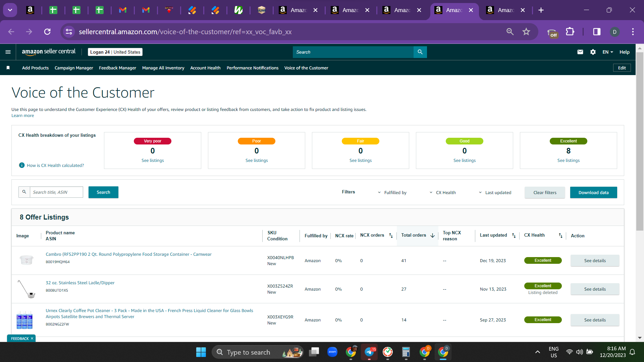See listings under Poor
Image resolution: width=644 pixels, height=362 pixels.
257,161
